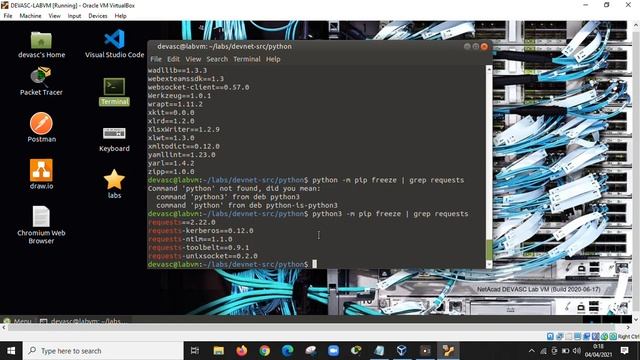Launch Visual Studio Code desktop icon
This screenshot has height=360, width=640.
coord(114,44)
